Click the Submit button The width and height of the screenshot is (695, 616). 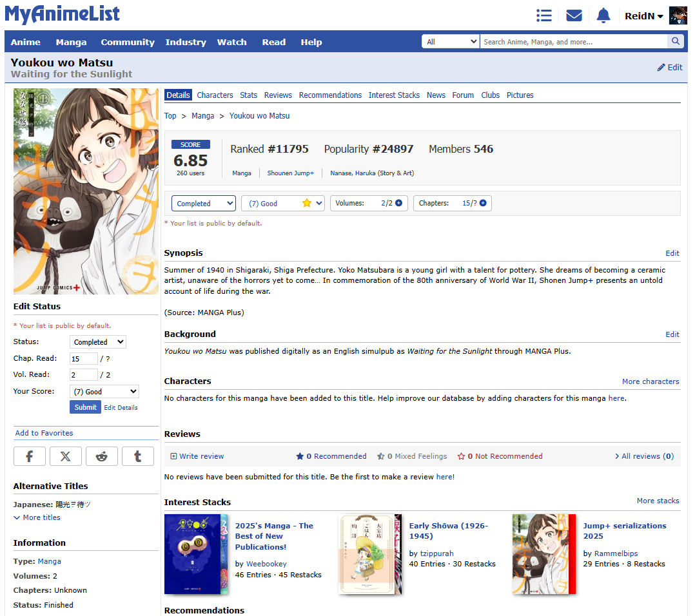(85, 407)
